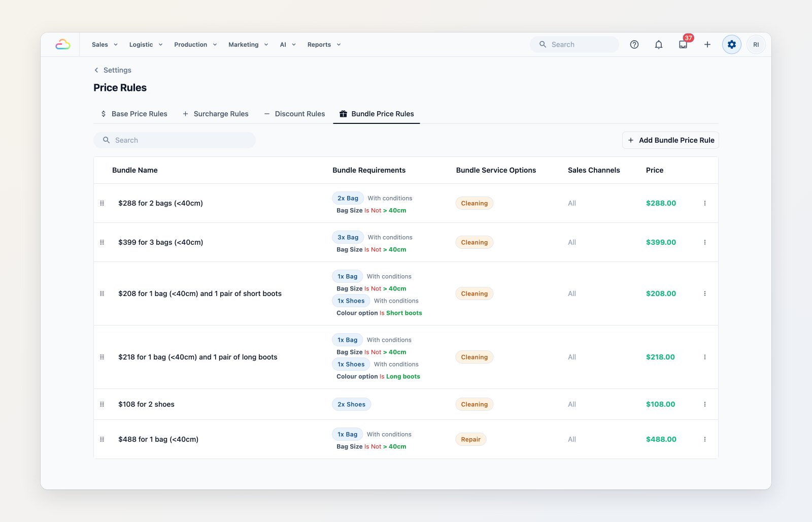Open the RI user avatar

pos(756,45)
